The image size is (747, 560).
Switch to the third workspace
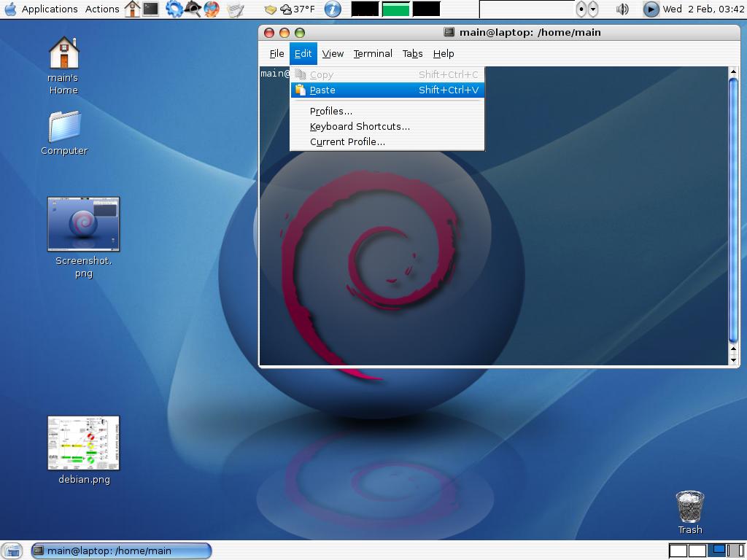716,551
